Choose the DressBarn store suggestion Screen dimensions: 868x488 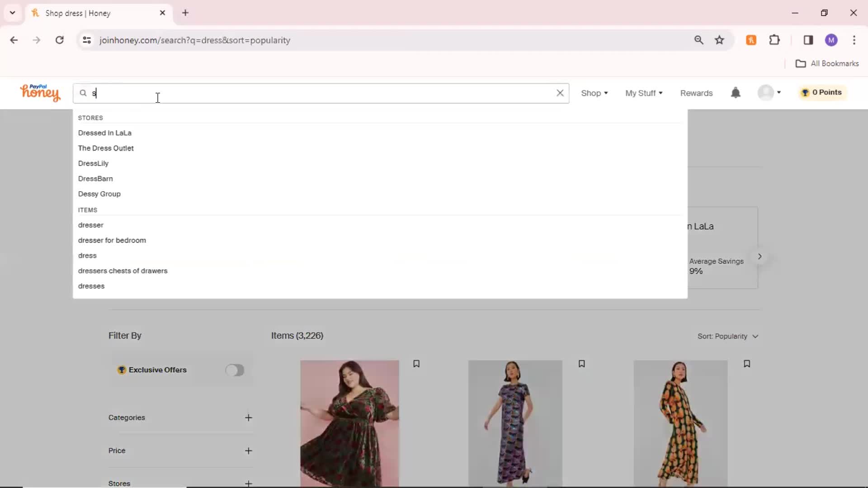pyautogui.click(x=95, y=178)
